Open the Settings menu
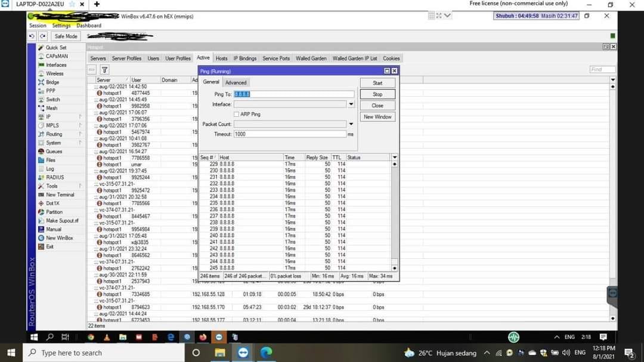 pyautogui.click(x=61, y=26)
